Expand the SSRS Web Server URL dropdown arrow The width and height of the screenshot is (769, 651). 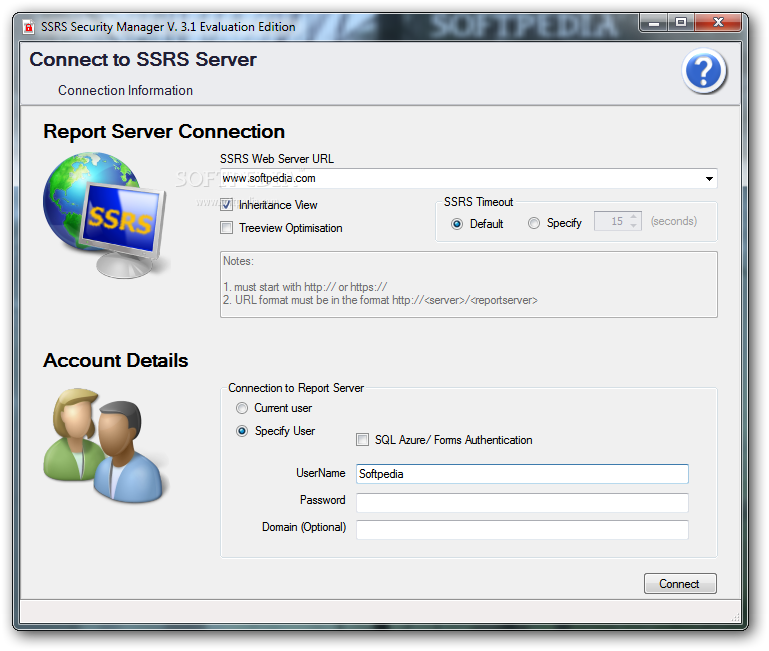[709, 179]
